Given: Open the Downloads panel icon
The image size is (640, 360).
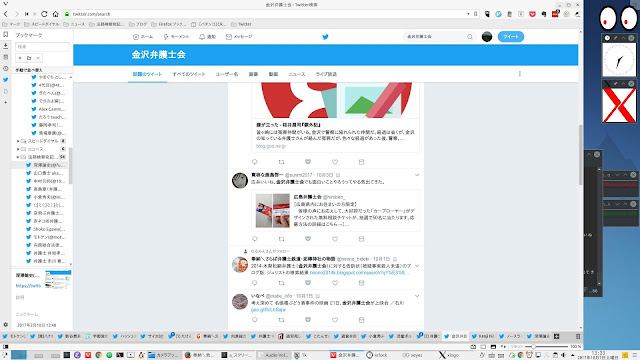Looking at the screenshot, I should [x=5, y=46].
